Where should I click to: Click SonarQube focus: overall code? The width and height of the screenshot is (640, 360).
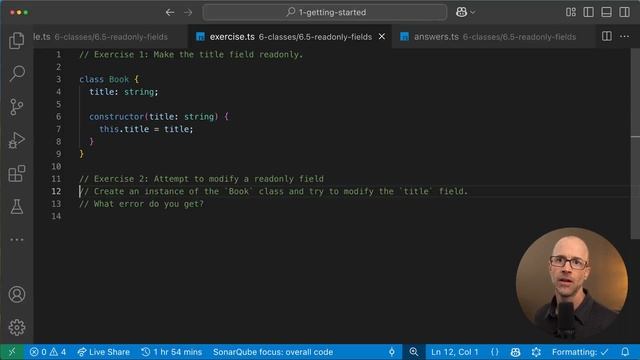tap(273, 352)
